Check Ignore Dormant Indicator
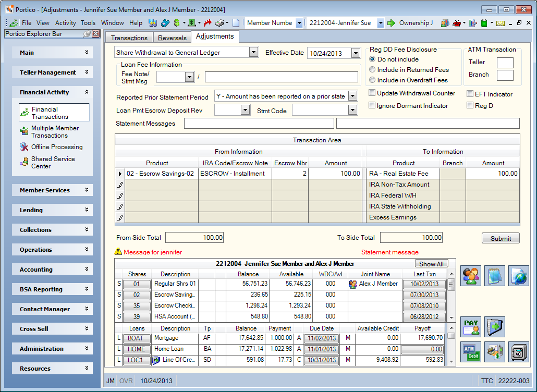This screenshot has height=392, width=537. click(x=372, y=105)
